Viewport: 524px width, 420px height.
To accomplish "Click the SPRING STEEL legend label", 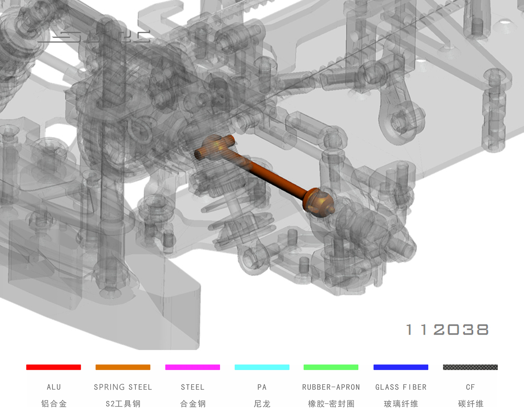I will pyautogui.click(x=123, y=387).
